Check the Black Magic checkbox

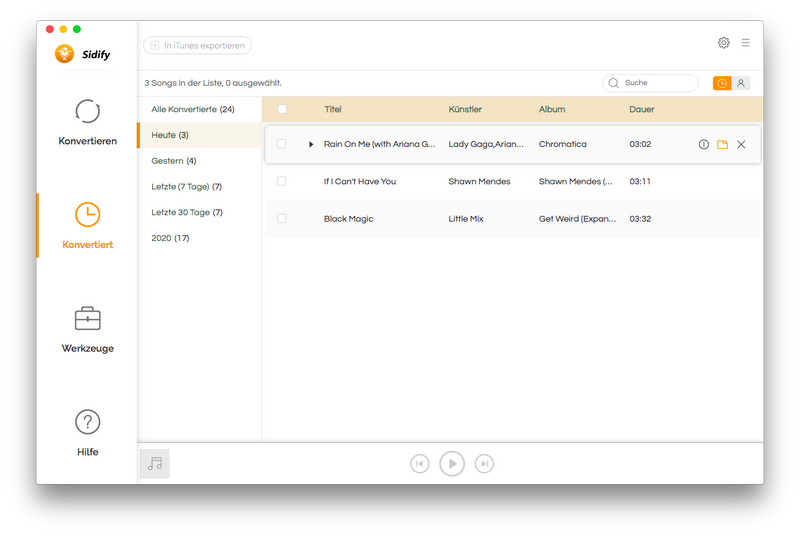point(281,218)
